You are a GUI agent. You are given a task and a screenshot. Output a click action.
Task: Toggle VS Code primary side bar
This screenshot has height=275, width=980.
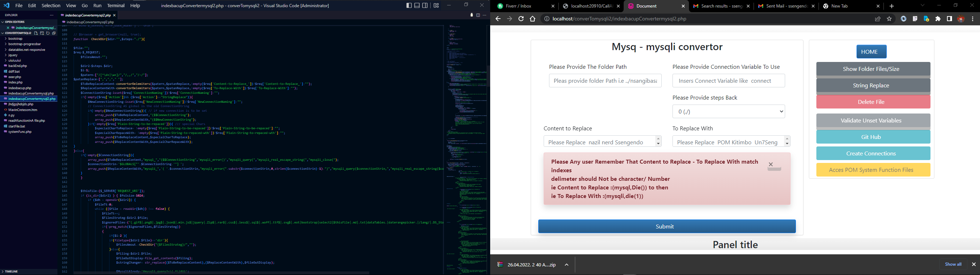pos(409,5)
